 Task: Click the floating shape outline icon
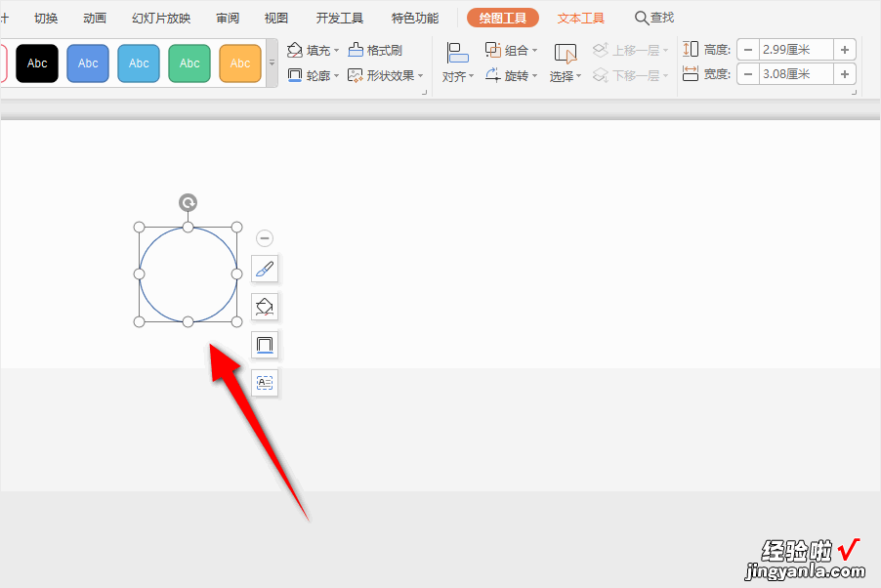point(265,345)
